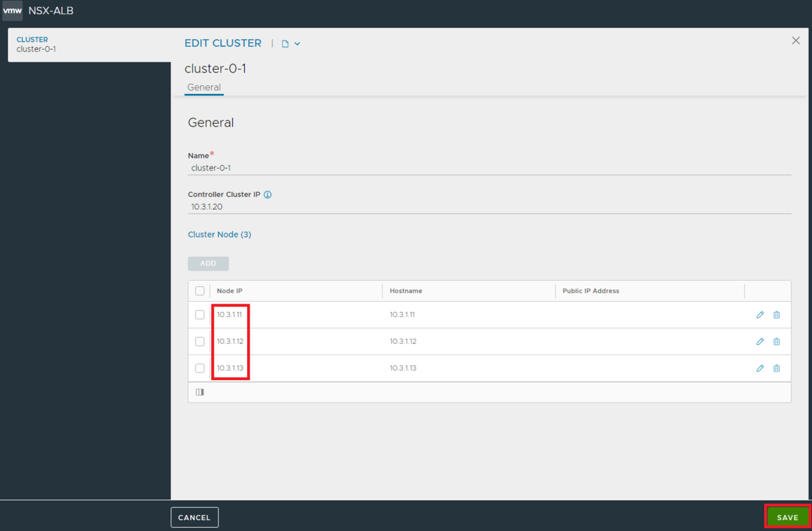
Task: Delete node 10.3.1.11 with trash icon
Action: [x=777, y=315]
